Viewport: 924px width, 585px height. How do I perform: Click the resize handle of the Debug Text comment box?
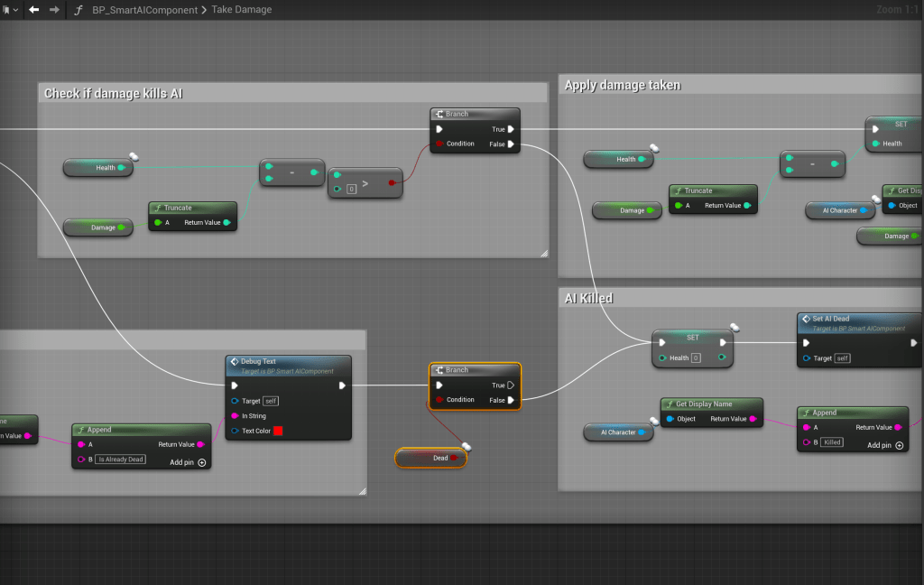coord(363,490)
